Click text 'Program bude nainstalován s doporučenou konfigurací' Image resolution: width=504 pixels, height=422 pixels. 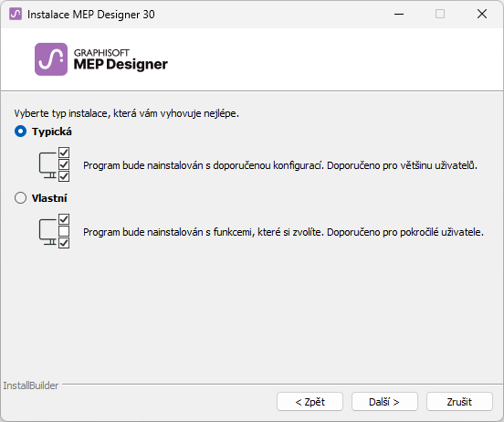point(203,165)
